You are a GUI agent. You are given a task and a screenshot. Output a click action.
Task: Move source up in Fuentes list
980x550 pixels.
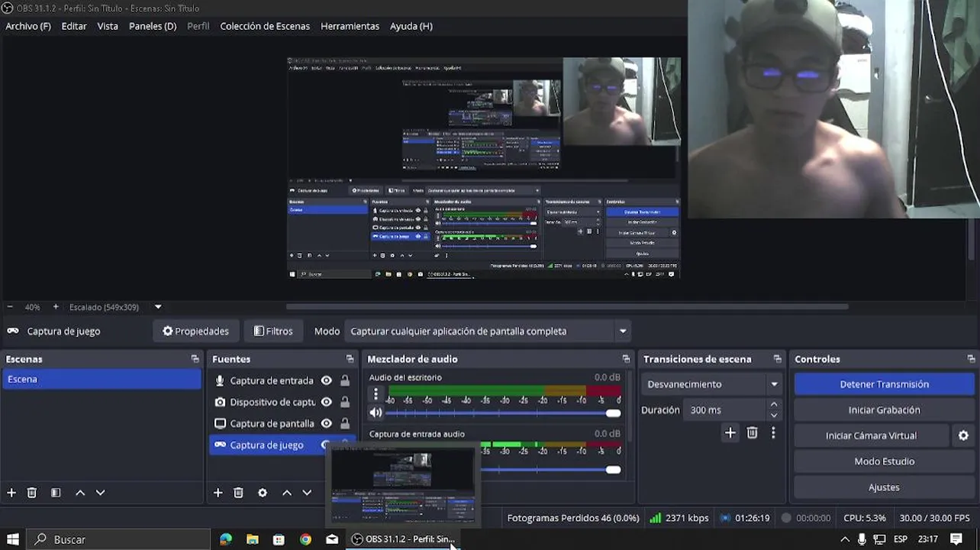(x=287, y=493)
